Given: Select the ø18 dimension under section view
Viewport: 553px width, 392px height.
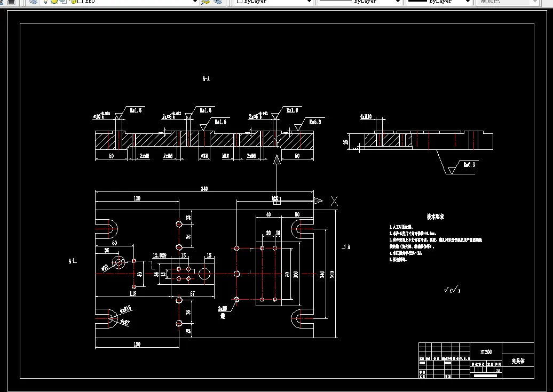Looking at the screenshot, I should [x=204, y=156].
